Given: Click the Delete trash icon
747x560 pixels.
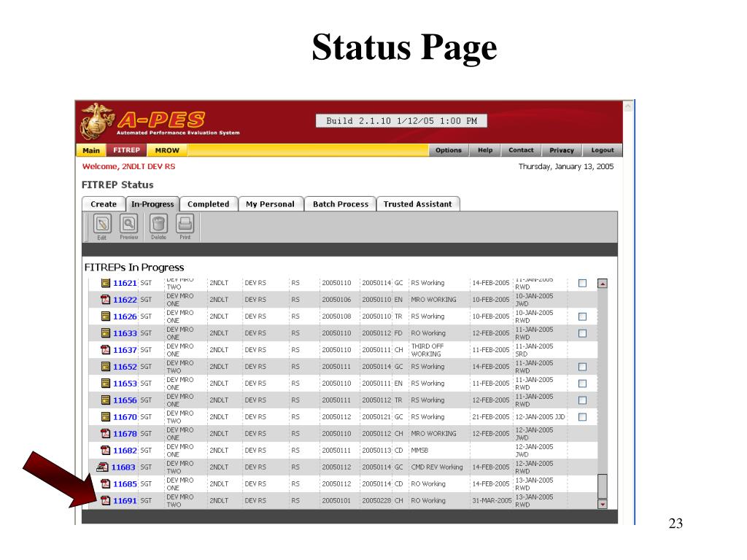Looking at the screenshot, I should (x=158, y=224).
